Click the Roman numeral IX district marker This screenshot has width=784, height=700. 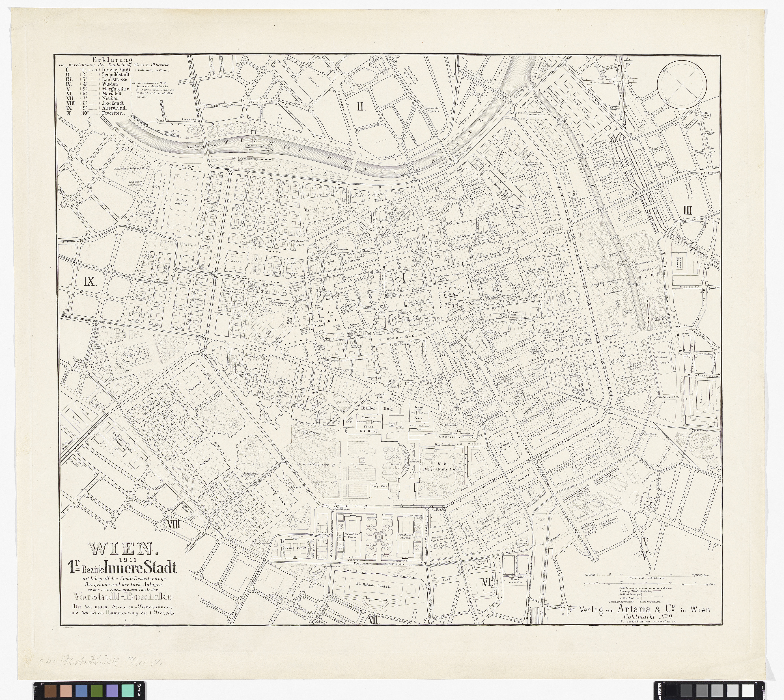point(90,282)
